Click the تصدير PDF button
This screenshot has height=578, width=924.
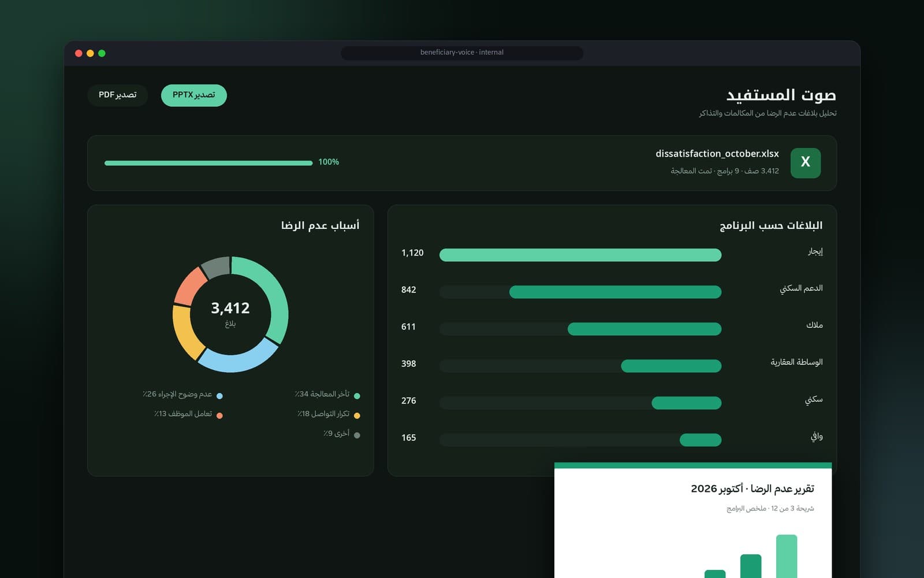[x=117, y=95]
